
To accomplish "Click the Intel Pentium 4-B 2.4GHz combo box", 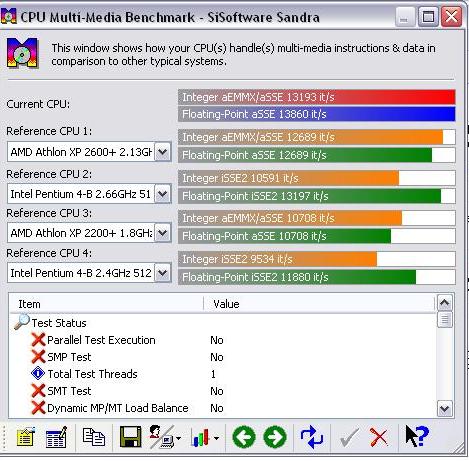I will 89,273.
